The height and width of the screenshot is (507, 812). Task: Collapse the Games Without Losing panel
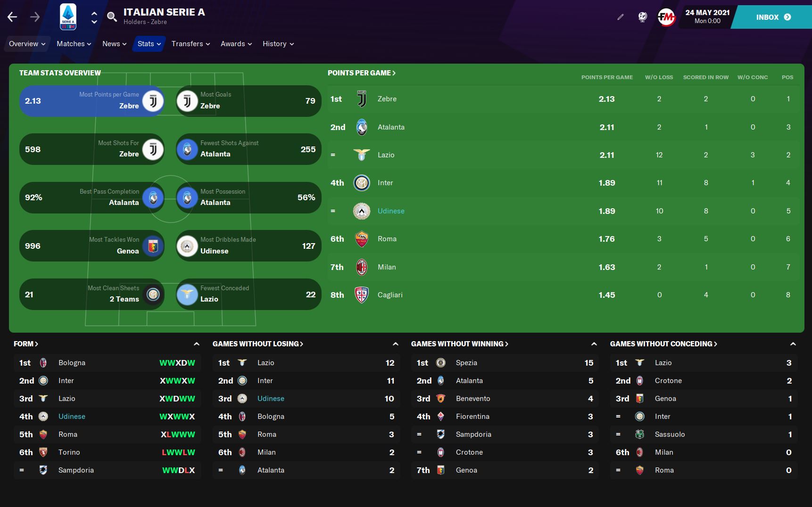pos(396,344)
